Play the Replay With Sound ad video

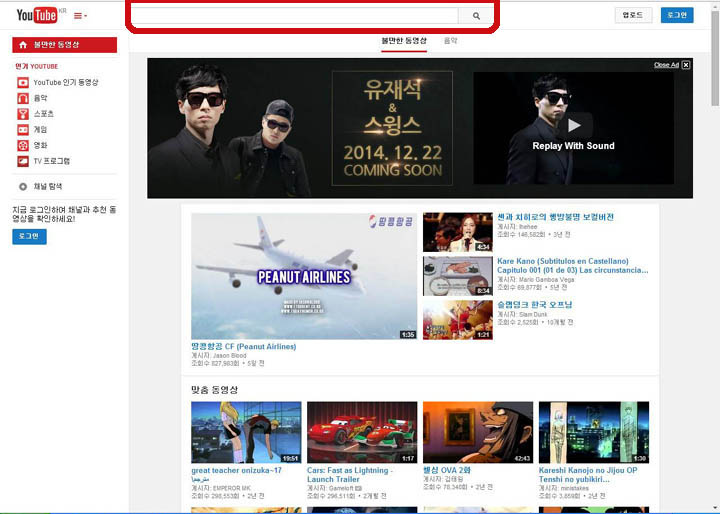point(574,125)
